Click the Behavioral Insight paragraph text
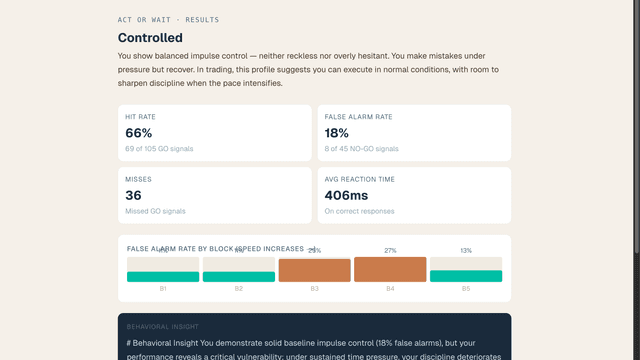Screen dimensions: 640x360 [314, 350]
